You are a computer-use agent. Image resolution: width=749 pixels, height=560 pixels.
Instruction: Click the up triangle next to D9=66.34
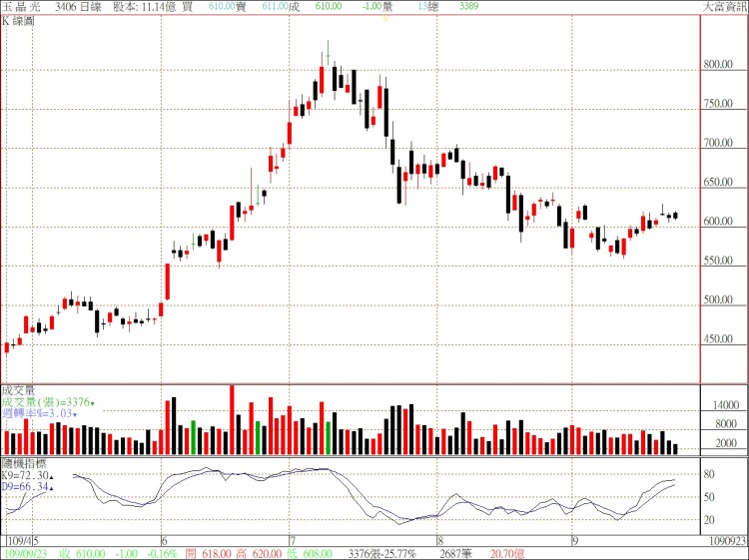tap(51, 488)
